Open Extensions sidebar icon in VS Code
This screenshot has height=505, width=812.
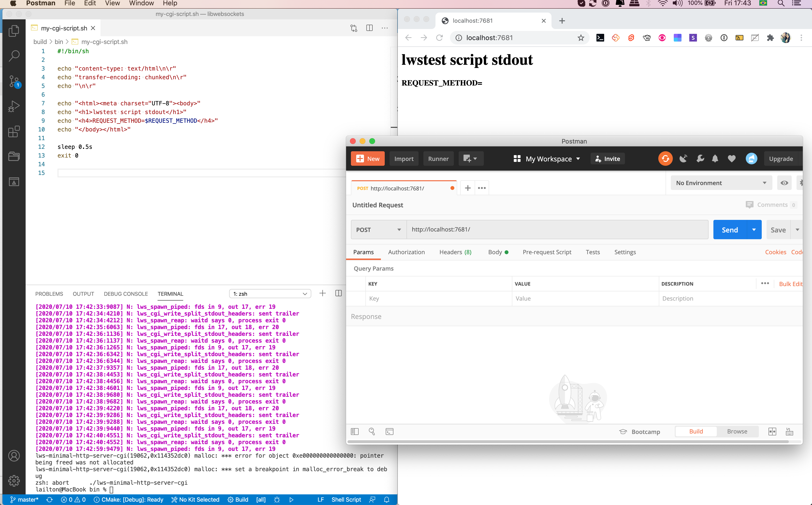pos(14,131)
